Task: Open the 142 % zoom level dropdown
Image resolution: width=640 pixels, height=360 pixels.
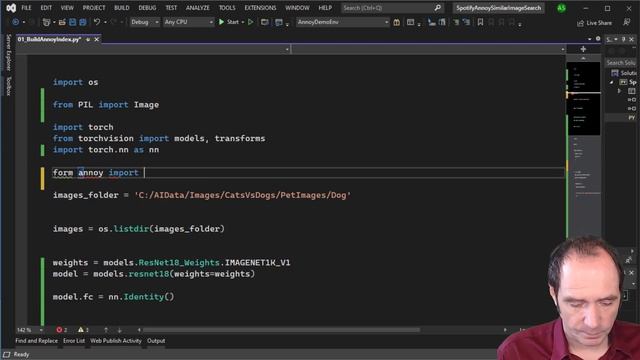Action: pos(30,330)
